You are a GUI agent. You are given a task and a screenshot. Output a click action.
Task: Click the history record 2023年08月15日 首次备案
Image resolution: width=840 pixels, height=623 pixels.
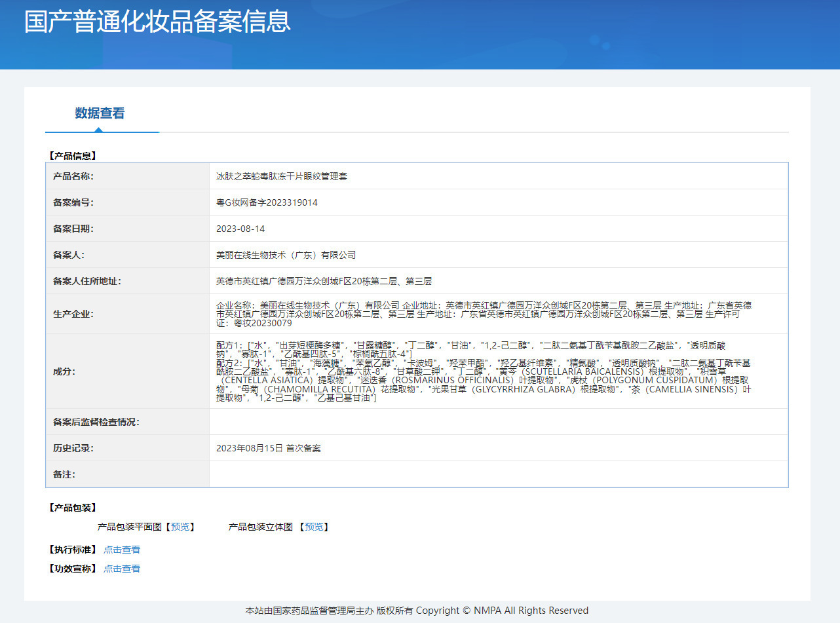pos(269,448)
